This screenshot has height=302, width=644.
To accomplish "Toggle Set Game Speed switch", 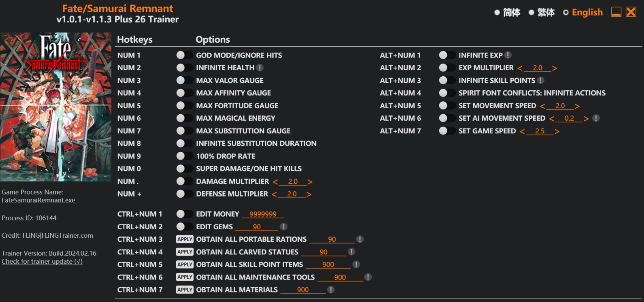I will coord(447,131).
